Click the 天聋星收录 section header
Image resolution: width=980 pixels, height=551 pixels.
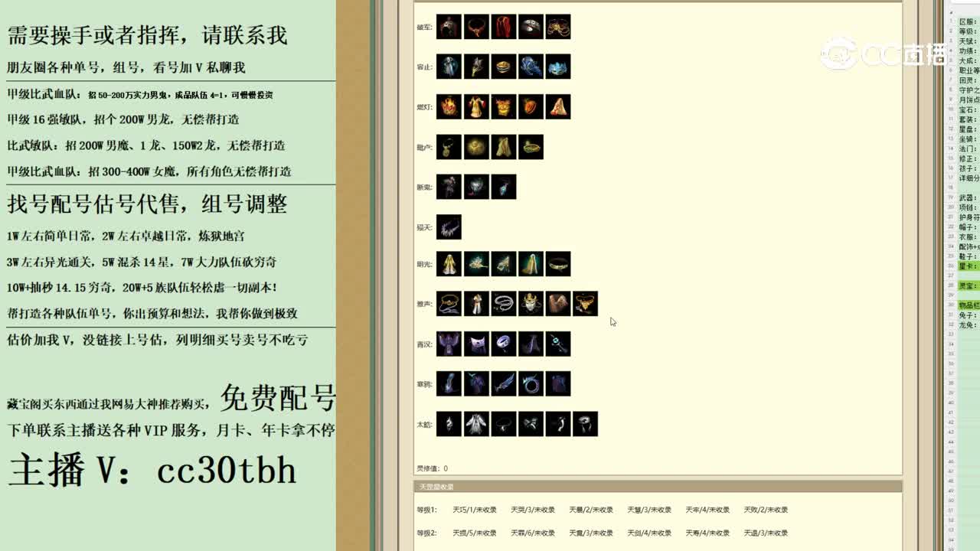point(658,487)
